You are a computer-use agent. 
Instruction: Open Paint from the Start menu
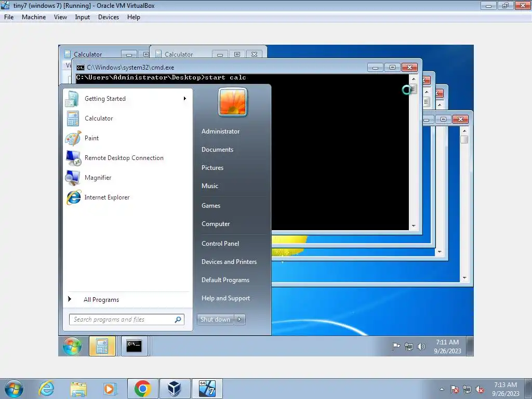[127, 138]
